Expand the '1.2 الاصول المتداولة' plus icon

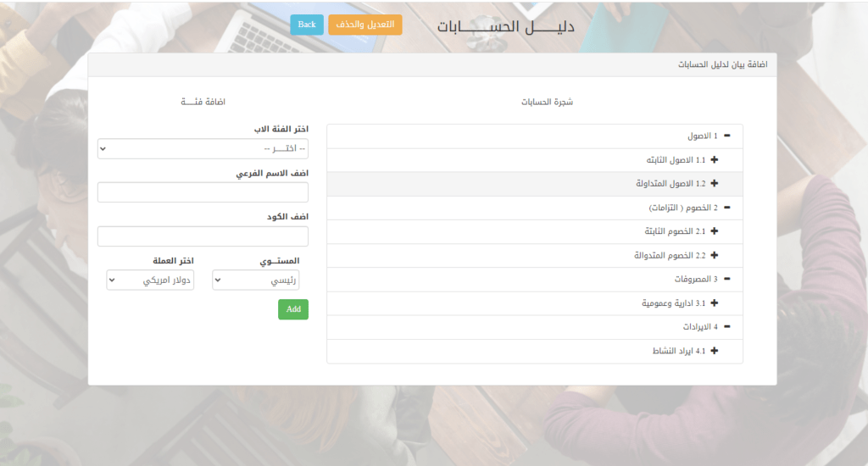[x=714, y=183]
